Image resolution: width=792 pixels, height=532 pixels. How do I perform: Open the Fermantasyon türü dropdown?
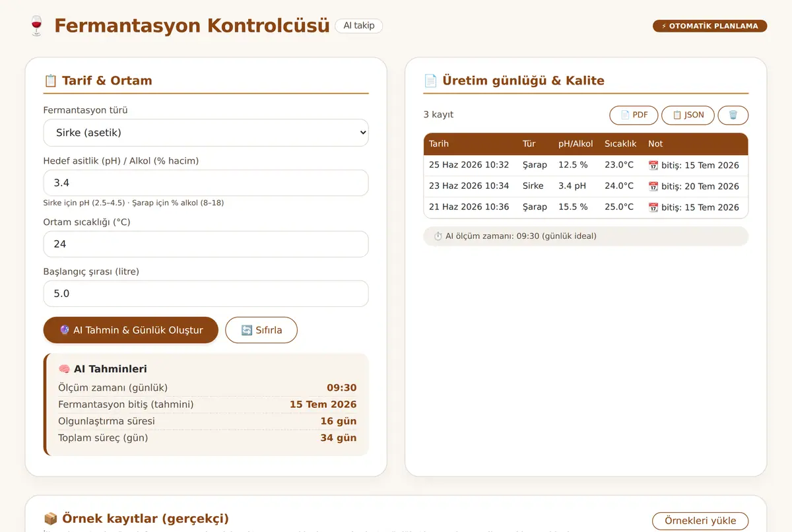[206, 133]
